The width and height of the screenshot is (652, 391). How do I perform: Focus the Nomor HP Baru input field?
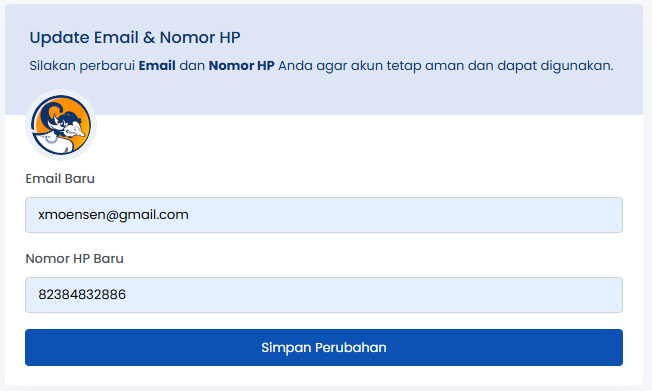[x=324, y=295]
